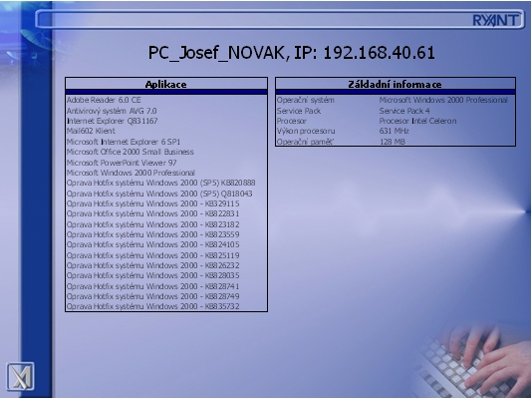This screenshot has width=532, height=399.
Task: Click the Operační systém label
Action: point(306,100)
